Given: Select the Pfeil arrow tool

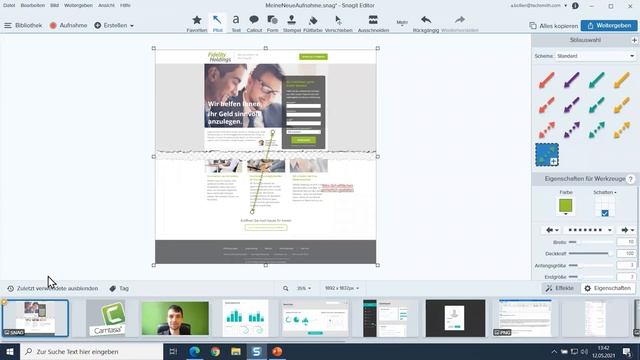Looking at the screenshot, I should 217,24.
